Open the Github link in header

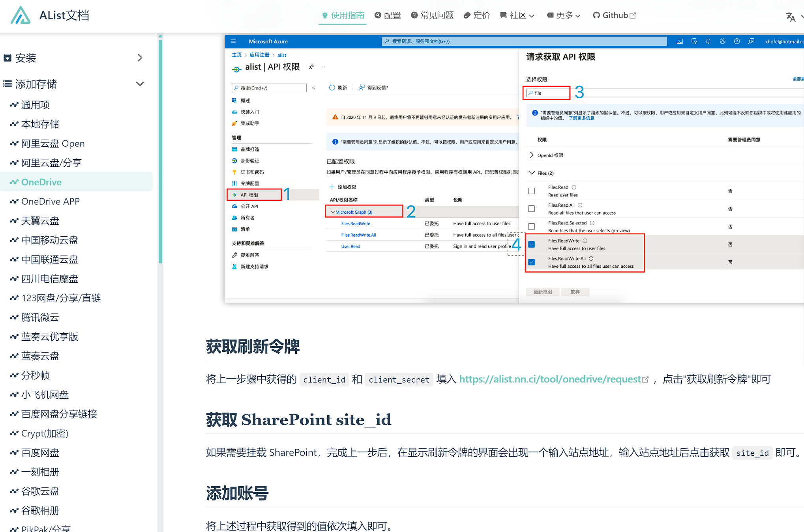tap(614, 15)
